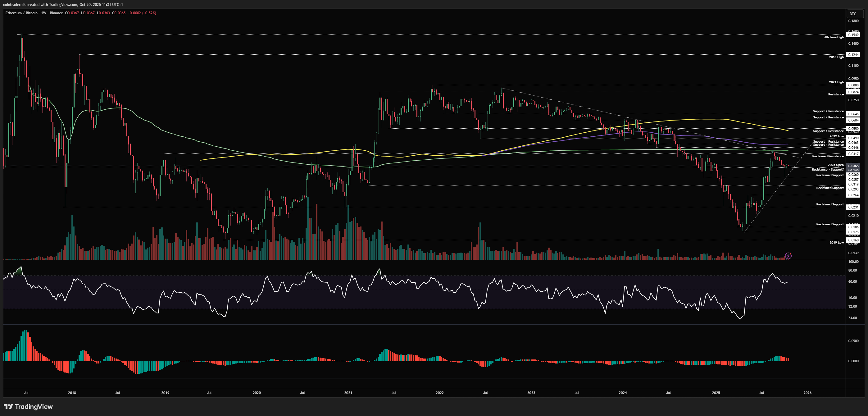Click the Reclaimed Resistance annotation
868x416 pixels.
coord(829,156)
